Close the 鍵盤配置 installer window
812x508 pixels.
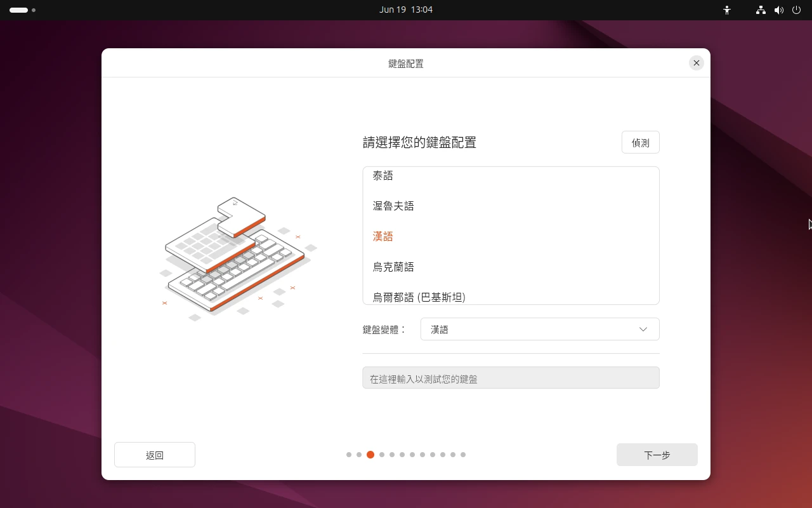pyautogui.click(x=697, y=63)
